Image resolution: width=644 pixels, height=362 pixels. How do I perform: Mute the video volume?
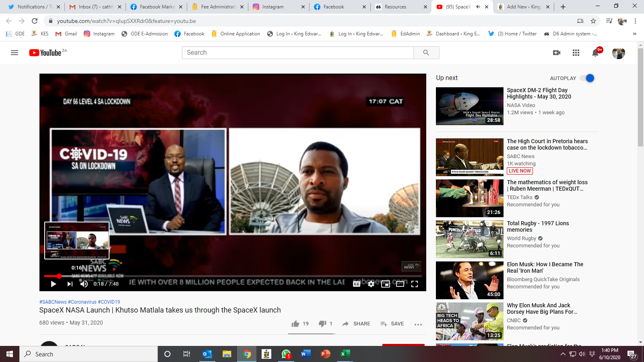[84, 284]
